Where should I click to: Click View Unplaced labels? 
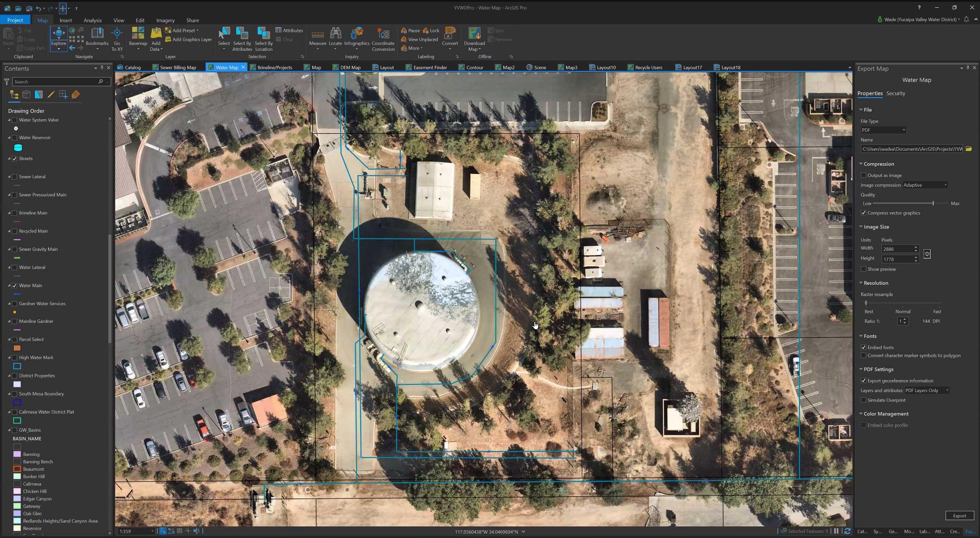[x=419, y=40]
